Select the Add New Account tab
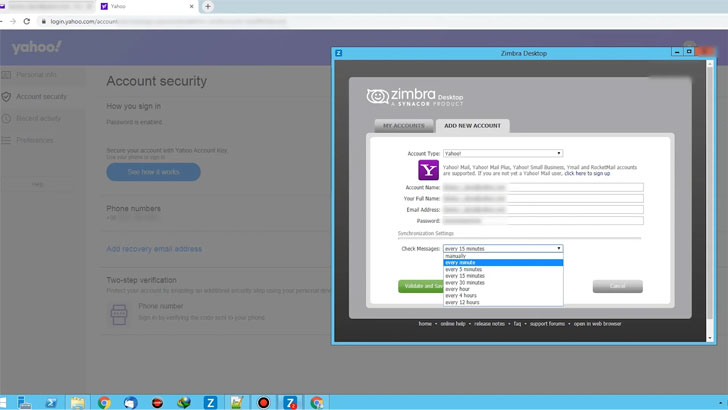 (x=472, y=126)
